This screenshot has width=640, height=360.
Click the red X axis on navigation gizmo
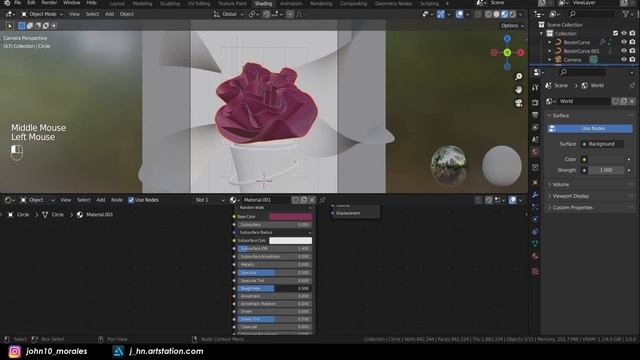pyautogui.click(x=520, y=52)
